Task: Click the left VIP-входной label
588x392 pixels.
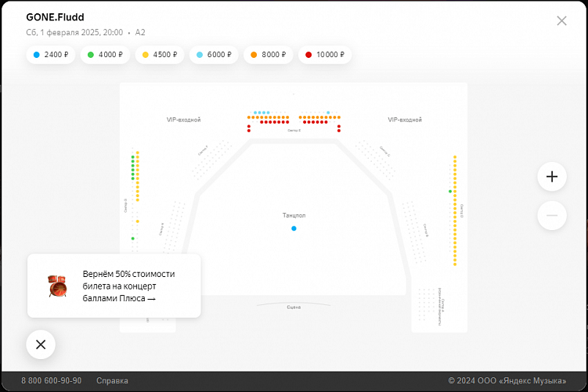Action: pos(184,120)
